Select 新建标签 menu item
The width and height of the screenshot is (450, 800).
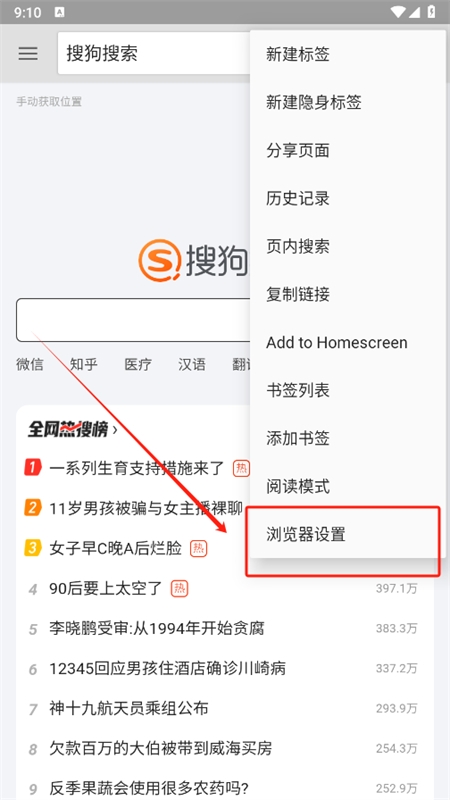(347, 54)
